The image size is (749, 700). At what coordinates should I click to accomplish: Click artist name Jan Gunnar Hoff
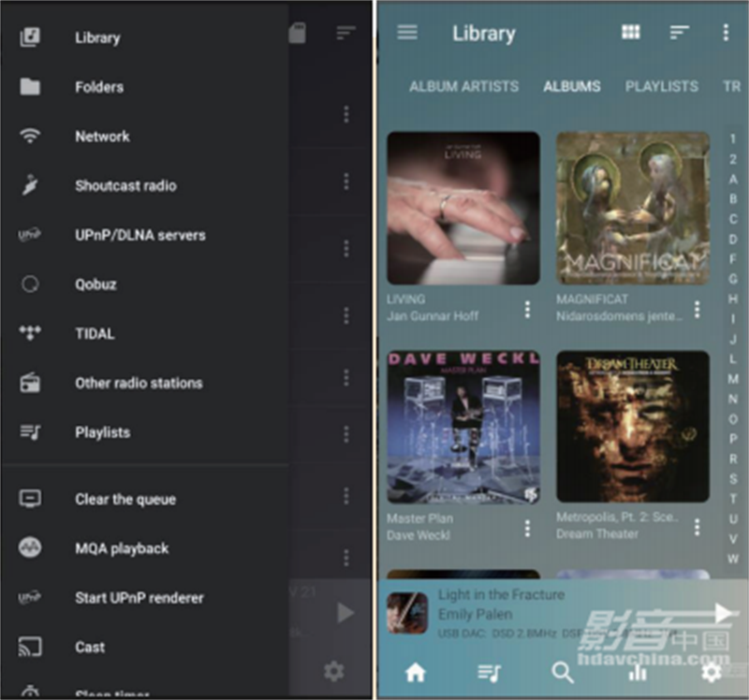click(433, 316)
